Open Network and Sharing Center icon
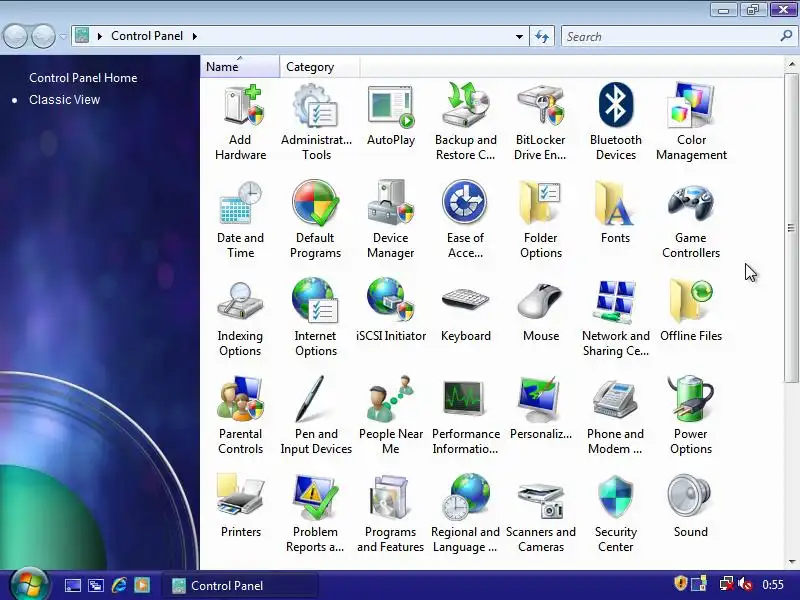800x600 pixels. [x=616, y=318]
